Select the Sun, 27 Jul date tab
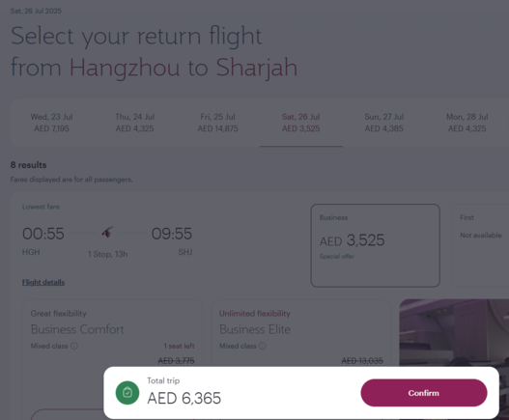This screenshot has width=509, height=420. (x=384, y=123)
